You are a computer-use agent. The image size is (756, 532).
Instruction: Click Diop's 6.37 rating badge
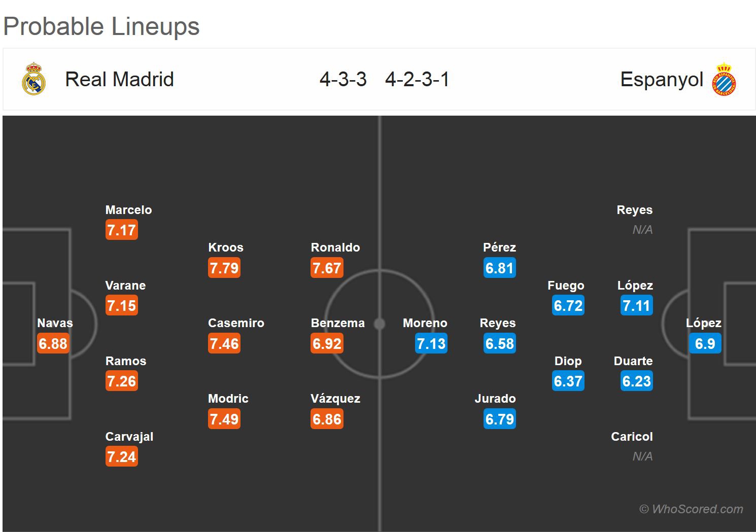568,381
